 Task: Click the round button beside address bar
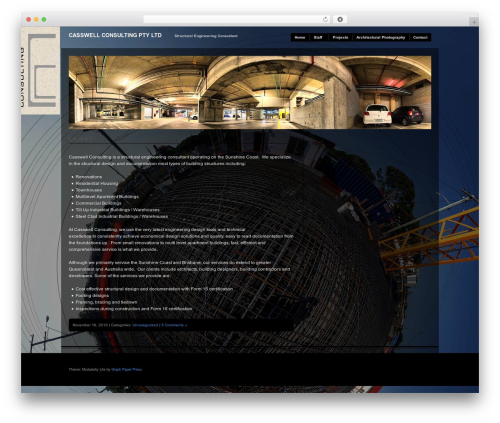(x=340, y=19)
